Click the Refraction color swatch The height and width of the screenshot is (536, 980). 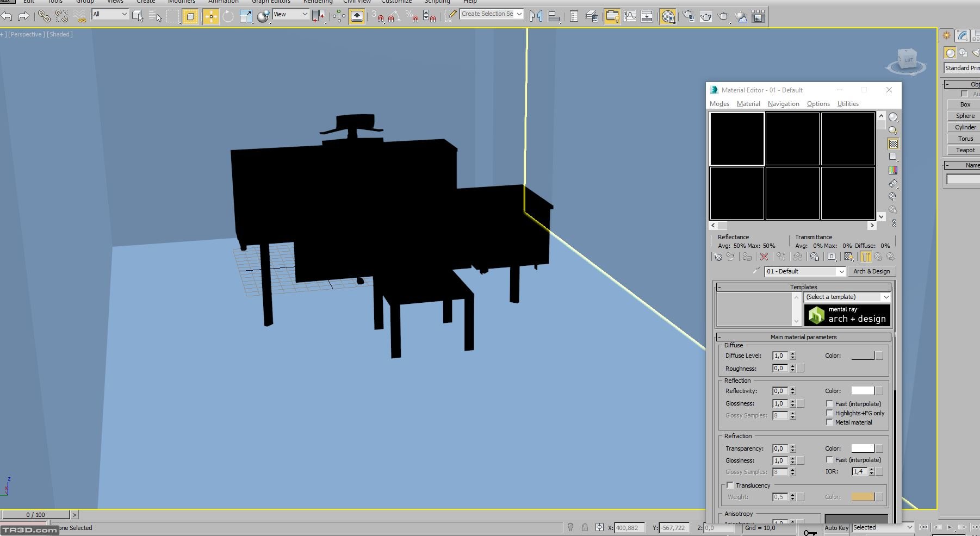coord(863,448)
